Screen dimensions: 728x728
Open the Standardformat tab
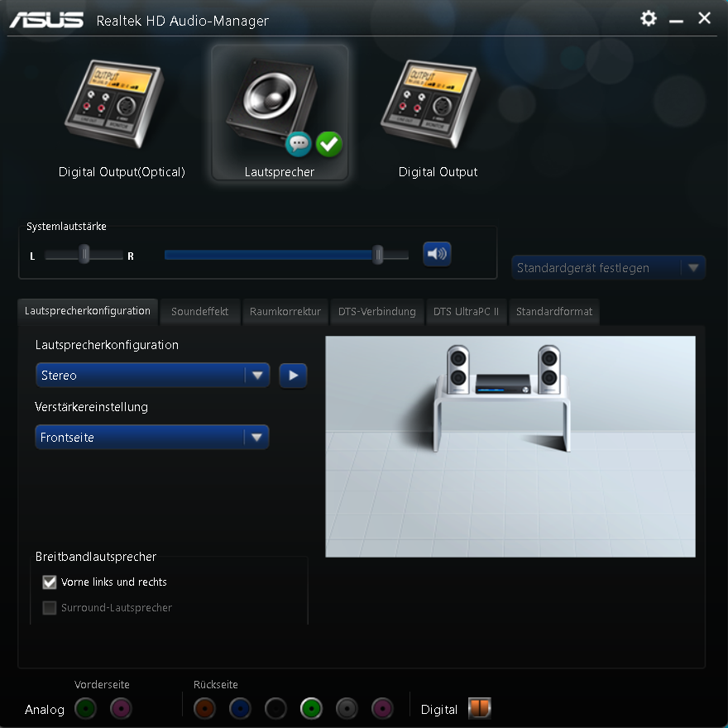[x=554, y=312]
